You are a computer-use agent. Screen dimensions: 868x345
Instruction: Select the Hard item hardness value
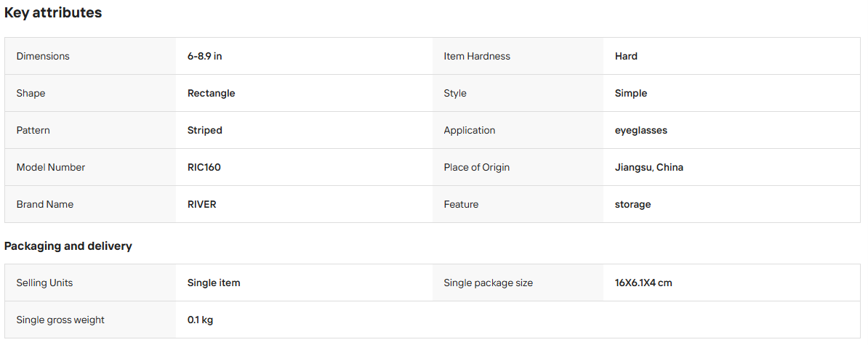(x=626, y=56)
